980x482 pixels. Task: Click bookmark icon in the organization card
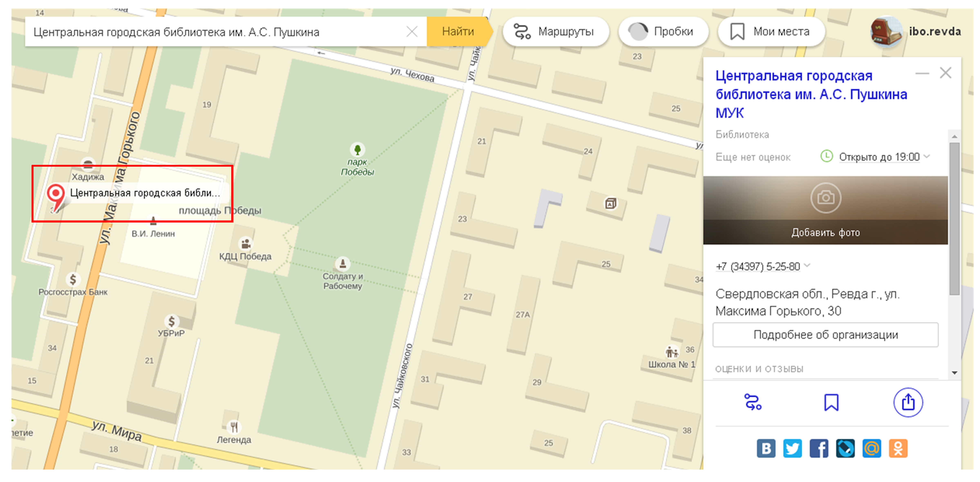pyautogui.click(x=831, y=402)
